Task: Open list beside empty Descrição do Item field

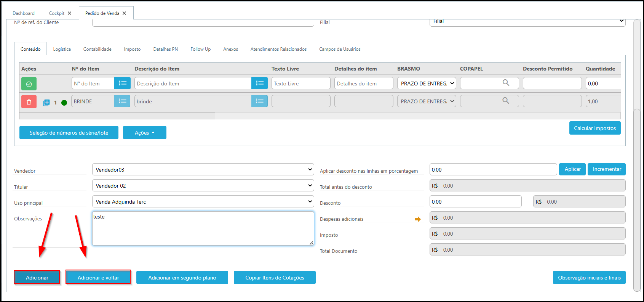Action: coord(260,83)
